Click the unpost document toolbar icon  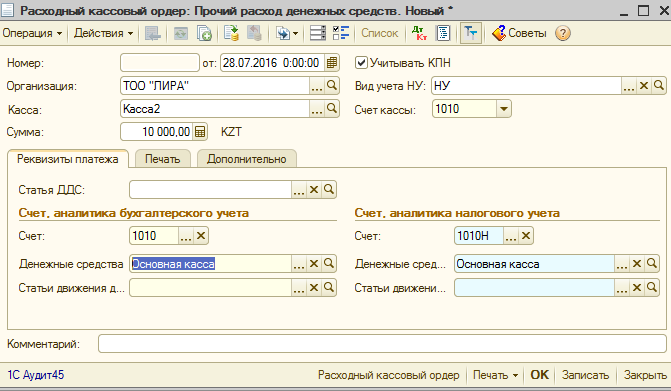tap(254, 33)
